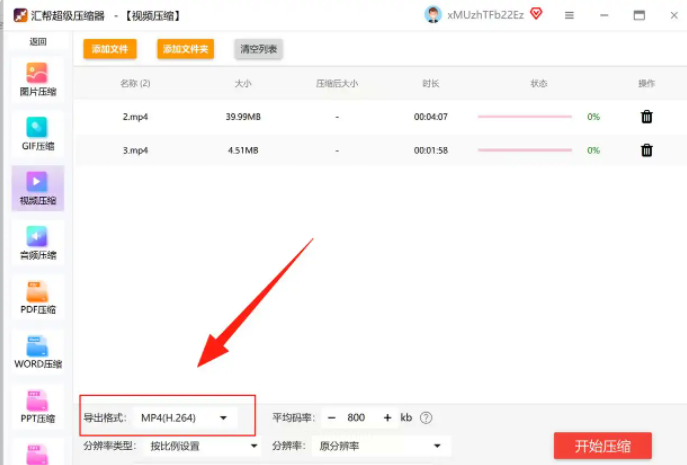The height and width of the screenshot is (465, 687).
Task: Click the progress bar for 2.mp4
Action: pyautogui.click(x=525, y=117)
